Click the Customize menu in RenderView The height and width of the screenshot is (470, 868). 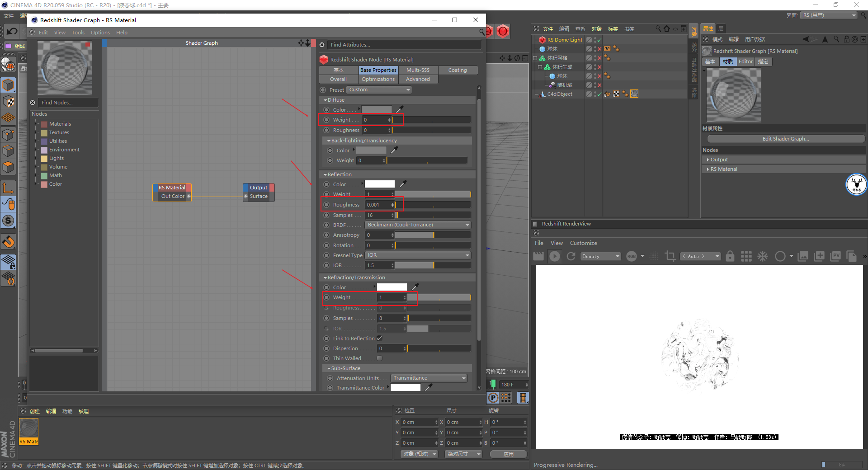click(583, 243)
